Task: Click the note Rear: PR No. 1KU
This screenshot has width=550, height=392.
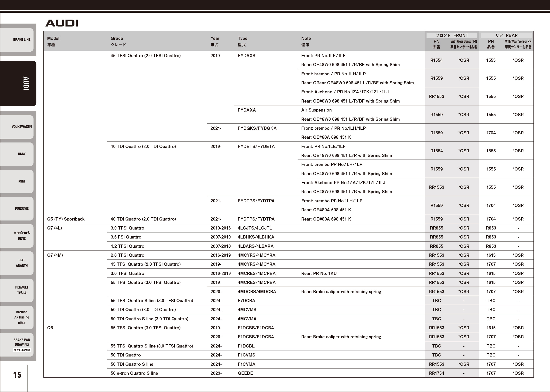Action: click(x=319, y=274)
